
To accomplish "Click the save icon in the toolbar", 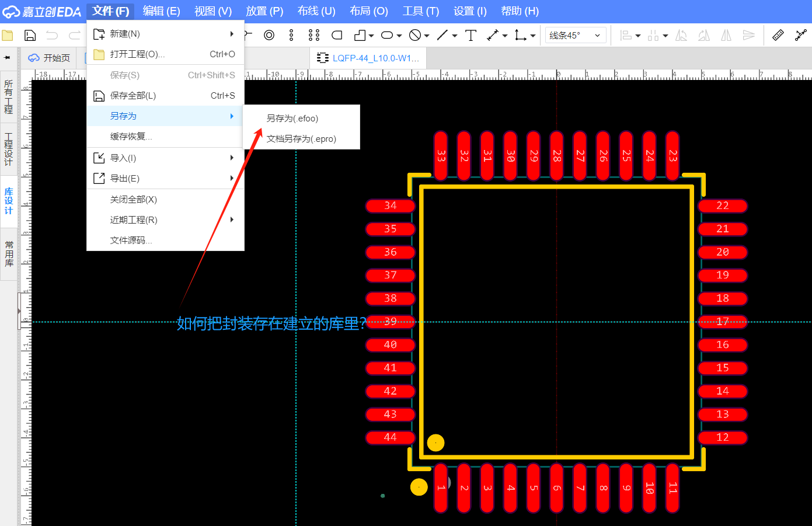I will click(x=30, y=36).
